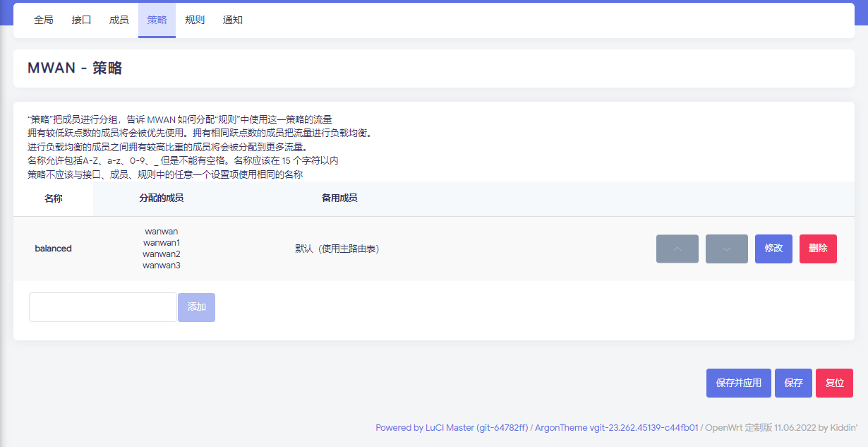The height and width of the screenshot is (447, 868).
Task: Focus the new policy name input field
Action: [x=103, y=307]
